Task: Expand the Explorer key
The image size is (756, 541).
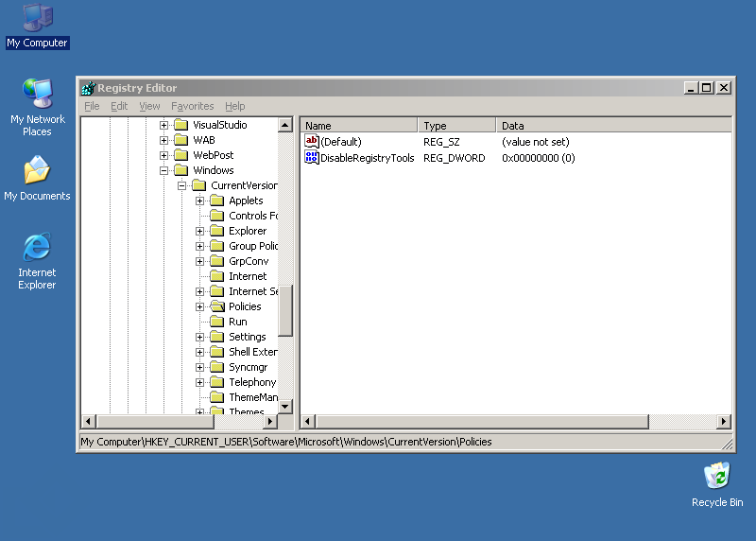Action: (199, 231)
